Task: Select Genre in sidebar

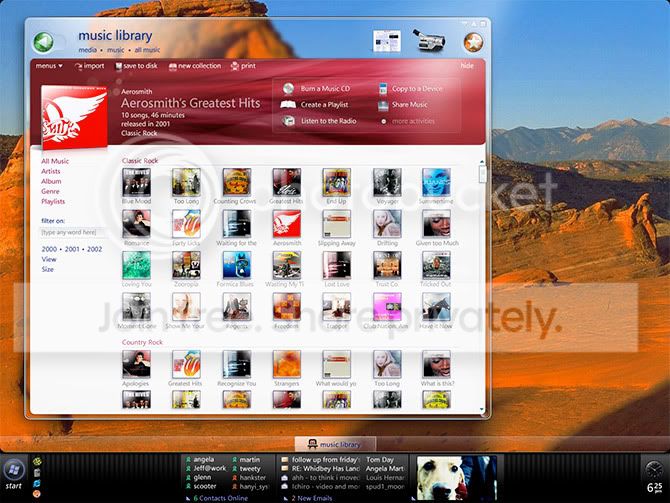Action: (50, 191)
